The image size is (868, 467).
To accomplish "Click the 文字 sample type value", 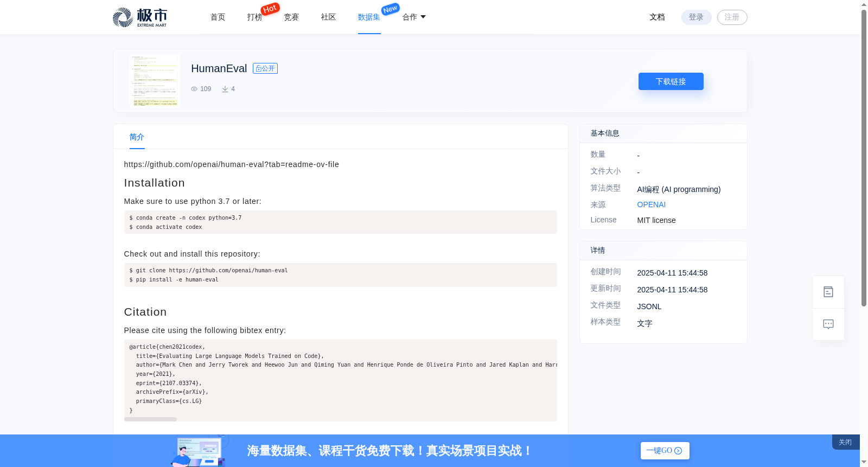I will 644,323.
